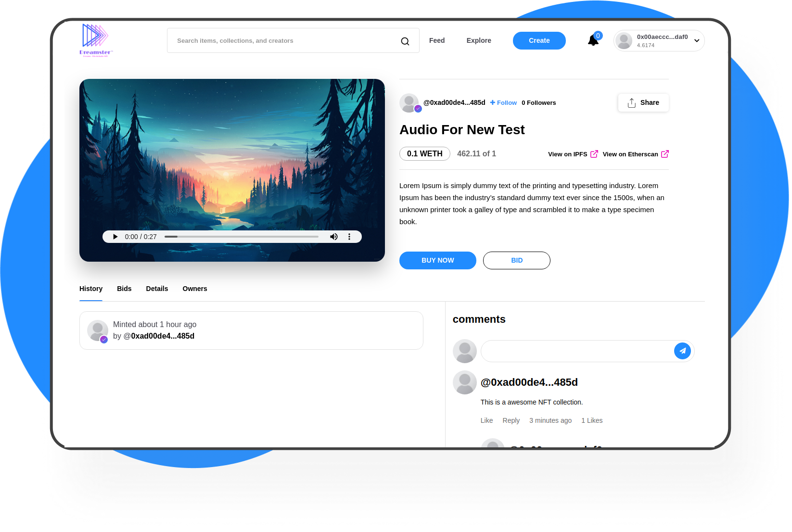Click the BUY NOW button

pos(438,260)
